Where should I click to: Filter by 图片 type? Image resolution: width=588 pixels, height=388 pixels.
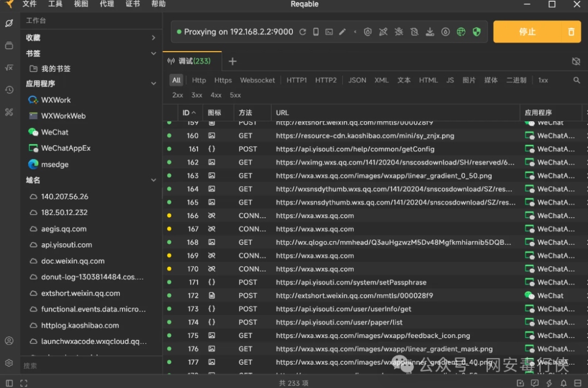tap(469, 80)
